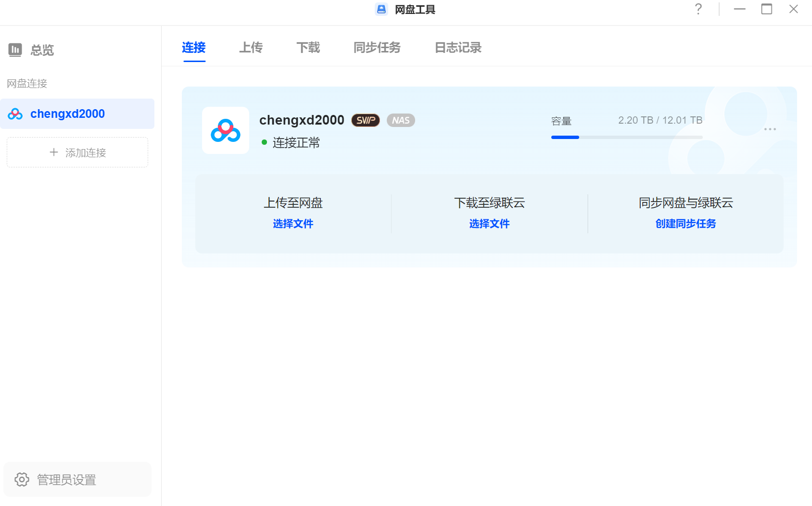The image size is (812, 506).
Task: Click the 创建同步任务 link
Action: pos(685,224)
